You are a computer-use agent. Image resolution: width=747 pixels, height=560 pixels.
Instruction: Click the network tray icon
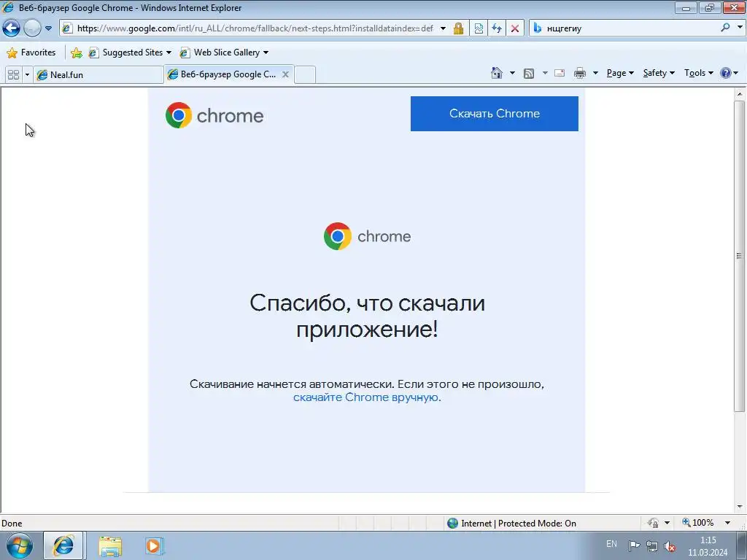651,546
